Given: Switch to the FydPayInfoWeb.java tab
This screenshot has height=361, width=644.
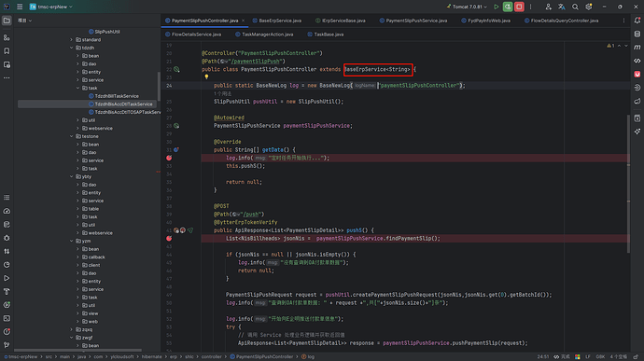Looking at the screenshot, I should click(486, 21).
